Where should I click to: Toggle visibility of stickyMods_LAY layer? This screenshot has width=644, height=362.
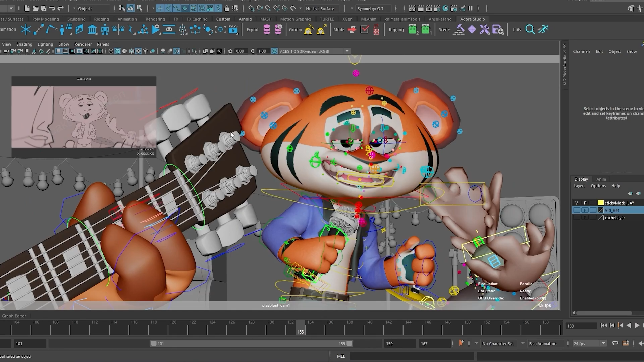[576, 203]
